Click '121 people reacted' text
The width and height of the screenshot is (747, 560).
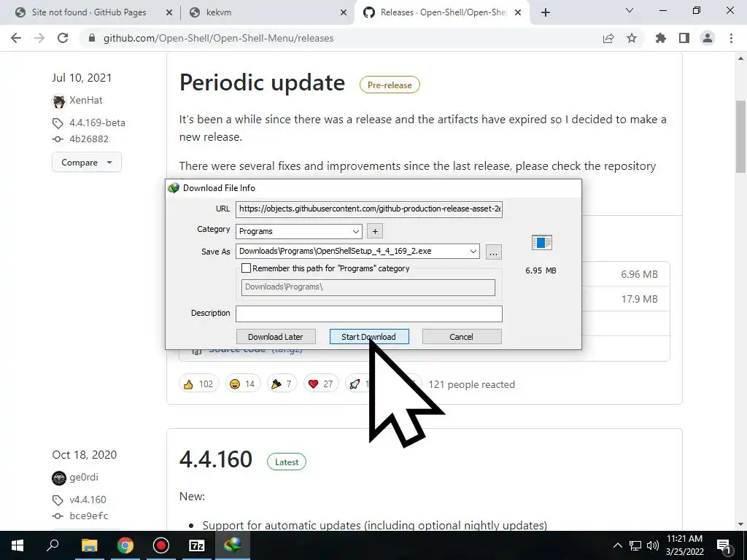pos(471,384)
